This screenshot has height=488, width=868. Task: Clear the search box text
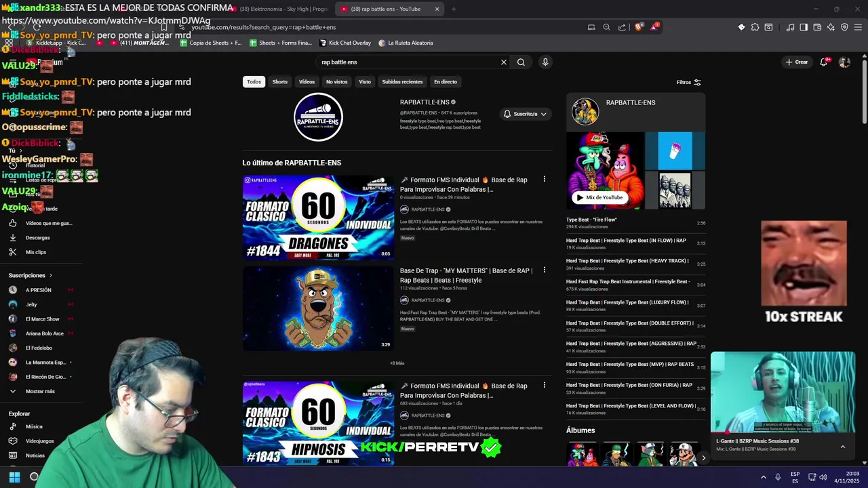point(503,62)
